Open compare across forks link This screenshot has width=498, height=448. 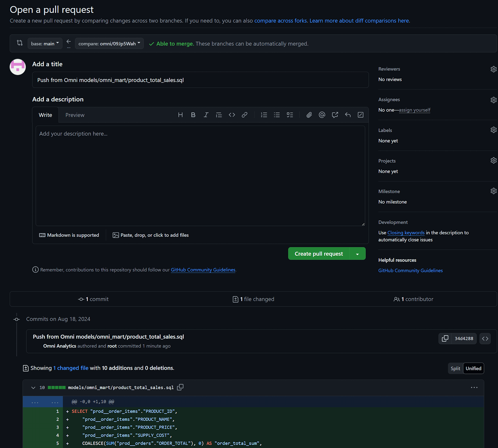coord(281,21)
